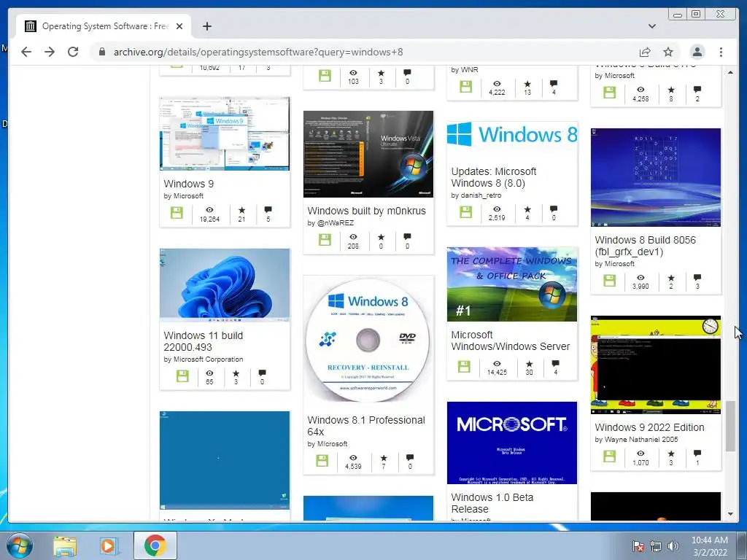The image size is (747, 560).
Task: Click software icon on danish_retro card
Action: click(466, 212)
